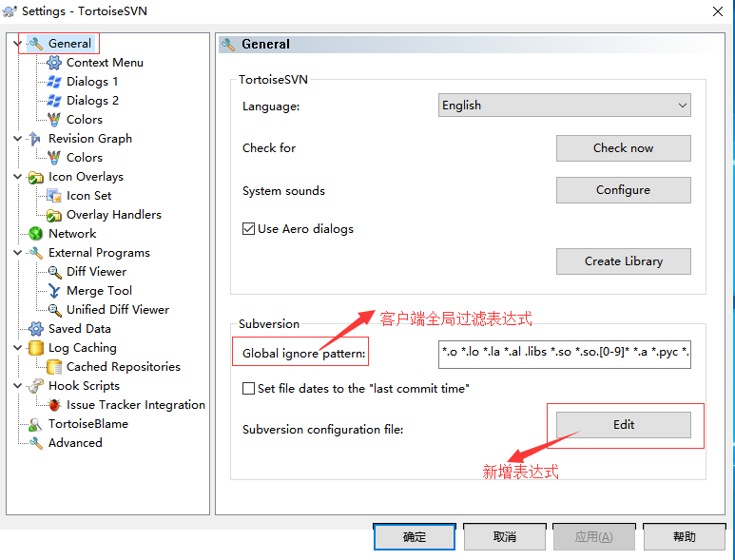Open the Language dropdown

(565, 106)
